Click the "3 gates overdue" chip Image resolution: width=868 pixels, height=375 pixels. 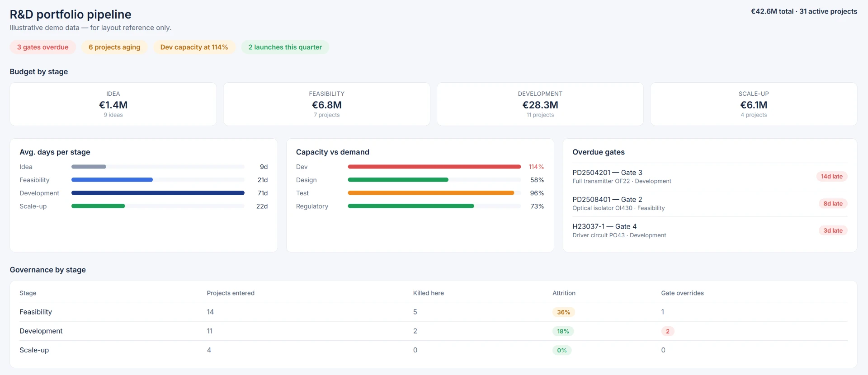(43, 47)
